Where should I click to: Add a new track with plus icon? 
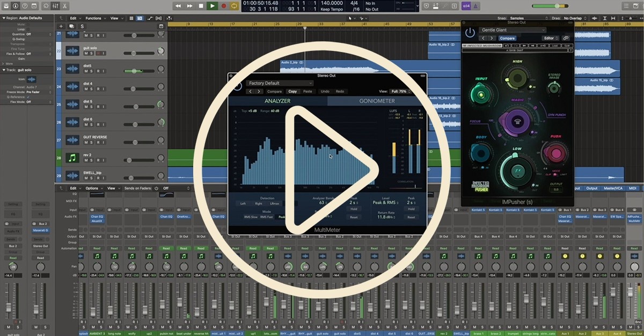61,26
